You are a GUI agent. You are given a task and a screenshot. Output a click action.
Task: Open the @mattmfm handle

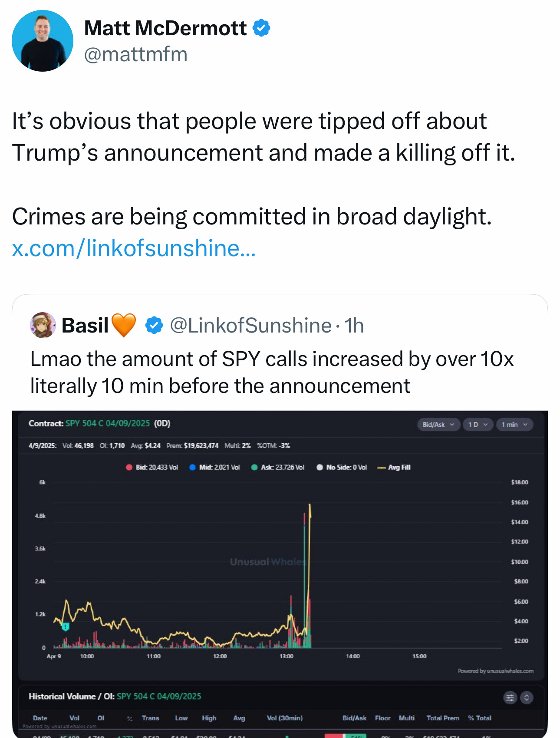pos(135,55)
